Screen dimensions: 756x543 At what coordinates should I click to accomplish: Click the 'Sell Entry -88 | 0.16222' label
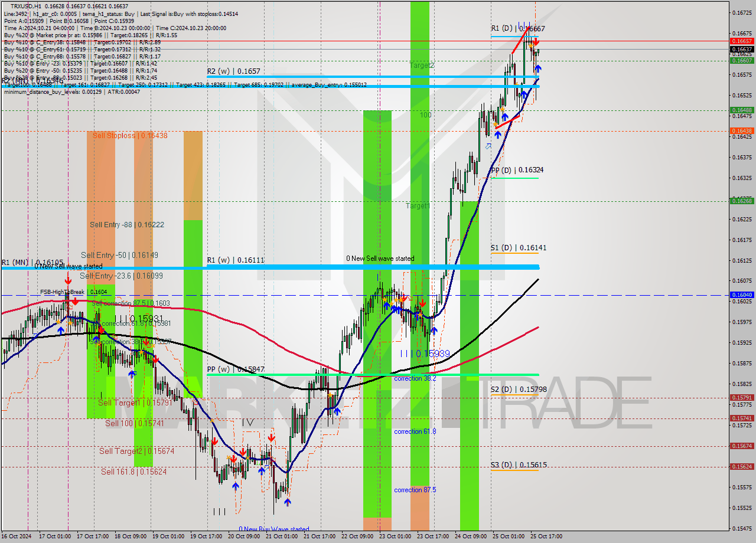127,225
